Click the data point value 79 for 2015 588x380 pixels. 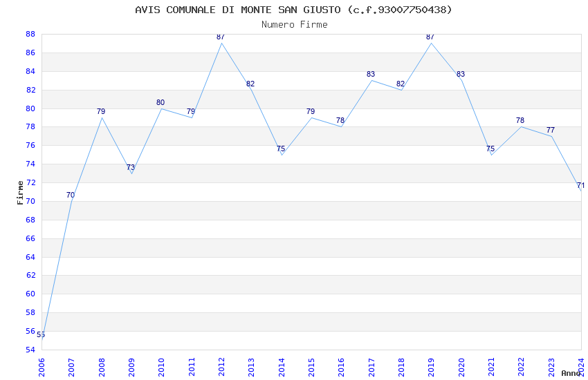311,111
